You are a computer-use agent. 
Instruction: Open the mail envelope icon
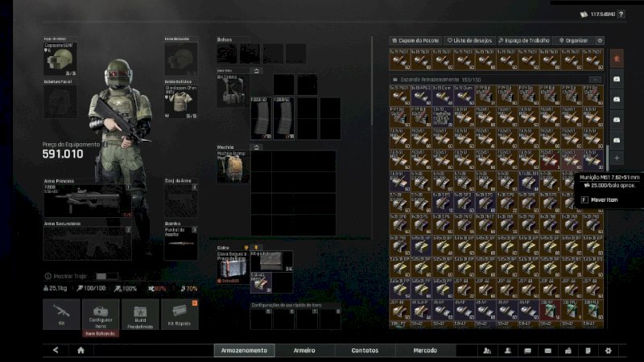point(547,351)
